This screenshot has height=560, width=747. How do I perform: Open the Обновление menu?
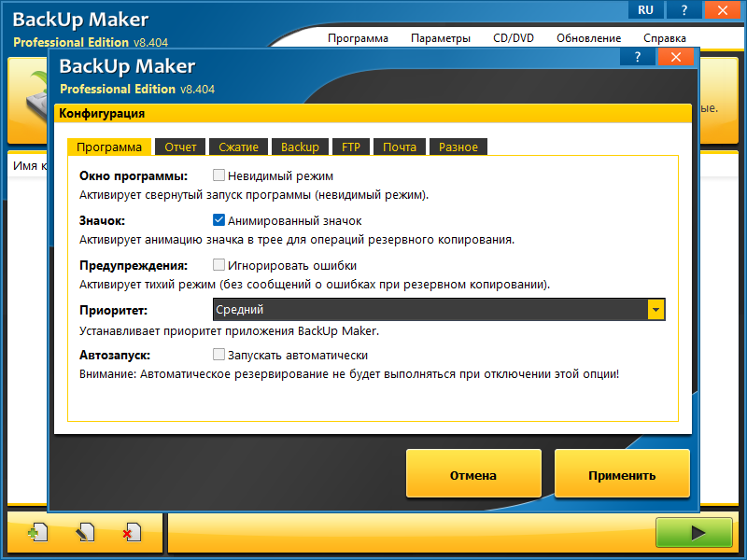click(589, 38)
